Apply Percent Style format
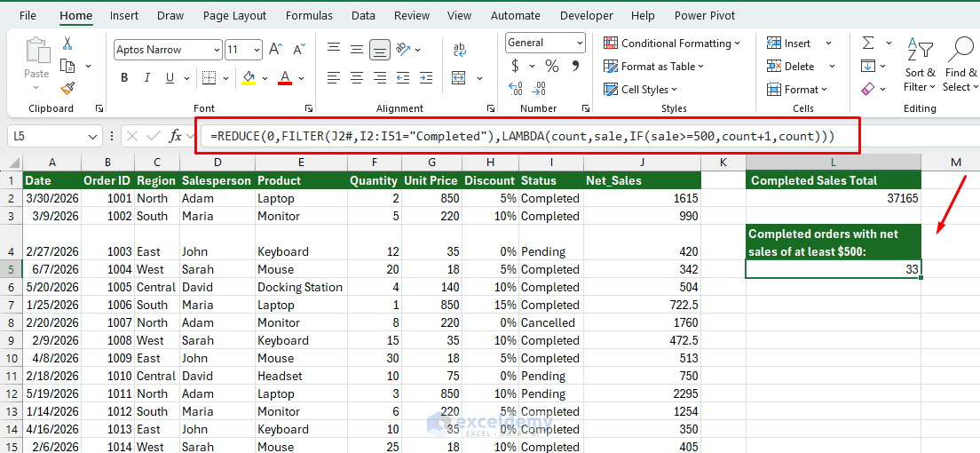This screenshot has height=453, width=980. click(x=552, y=66)
